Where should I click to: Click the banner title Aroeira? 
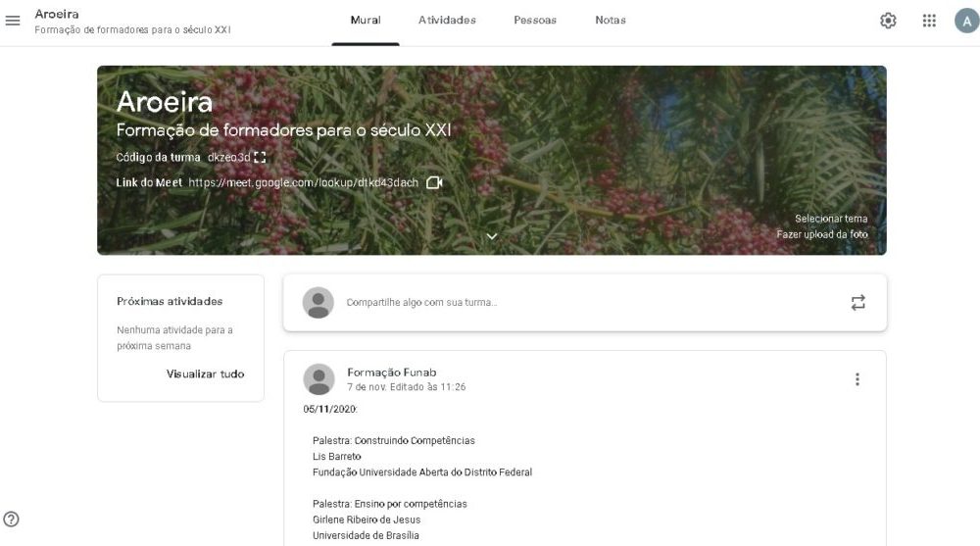click(165, 102)
